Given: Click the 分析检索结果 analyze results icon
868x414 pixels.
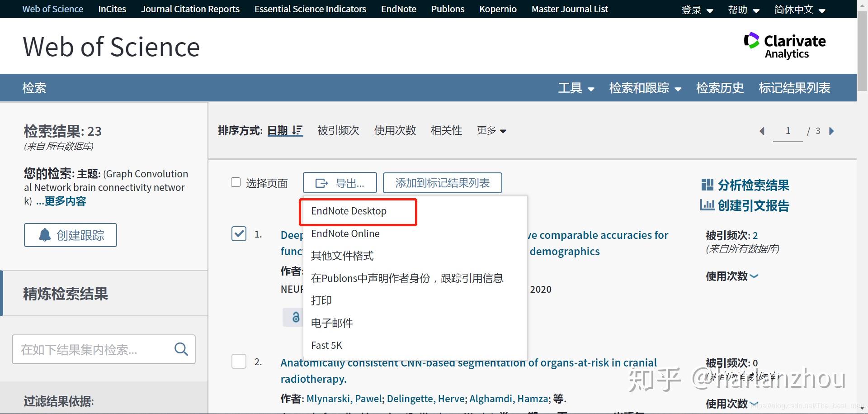Looking at the screenshot, I should (707, 186).
